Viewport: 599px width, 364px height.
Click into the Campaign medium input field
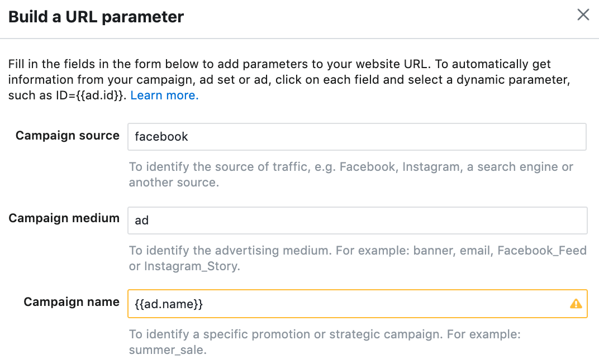click(356, 221)
